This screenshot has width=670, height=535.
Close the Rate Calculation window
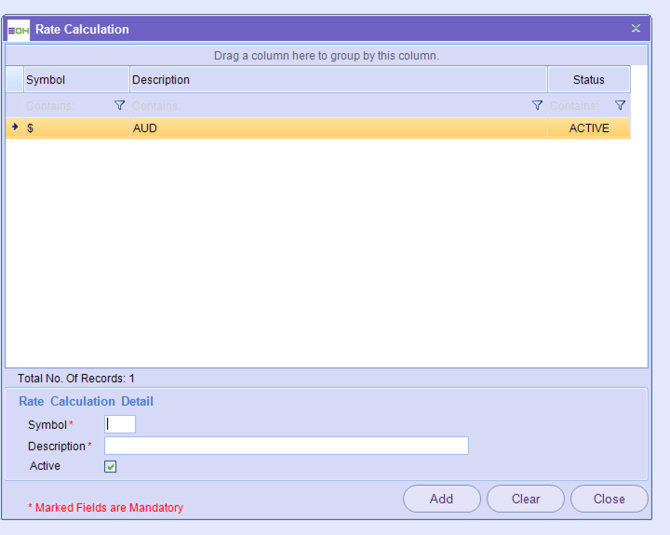(x=635, y=29)
